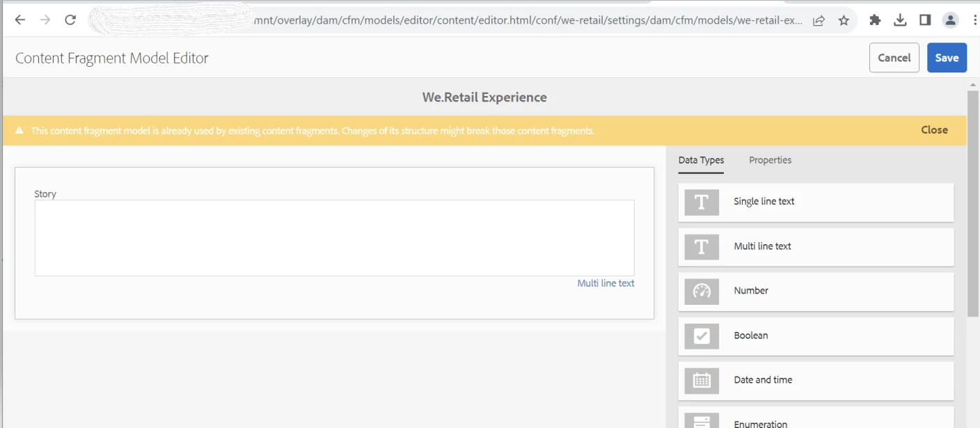
Task: Click the Number gauge icon
Action: [702, 291]
